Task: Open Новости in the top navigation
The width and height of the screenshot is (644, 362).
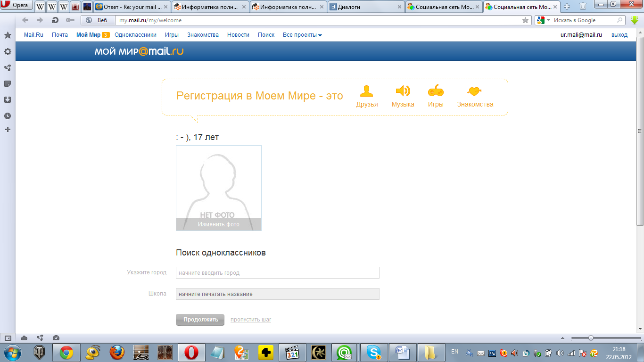Action: point(238,35)
